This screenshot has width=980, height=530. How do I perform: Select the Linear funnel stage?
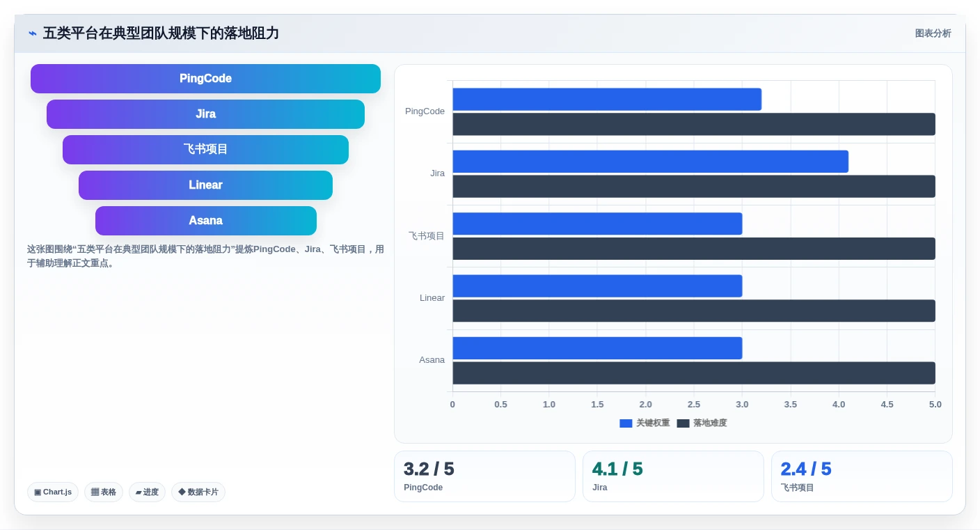(205, 185)
